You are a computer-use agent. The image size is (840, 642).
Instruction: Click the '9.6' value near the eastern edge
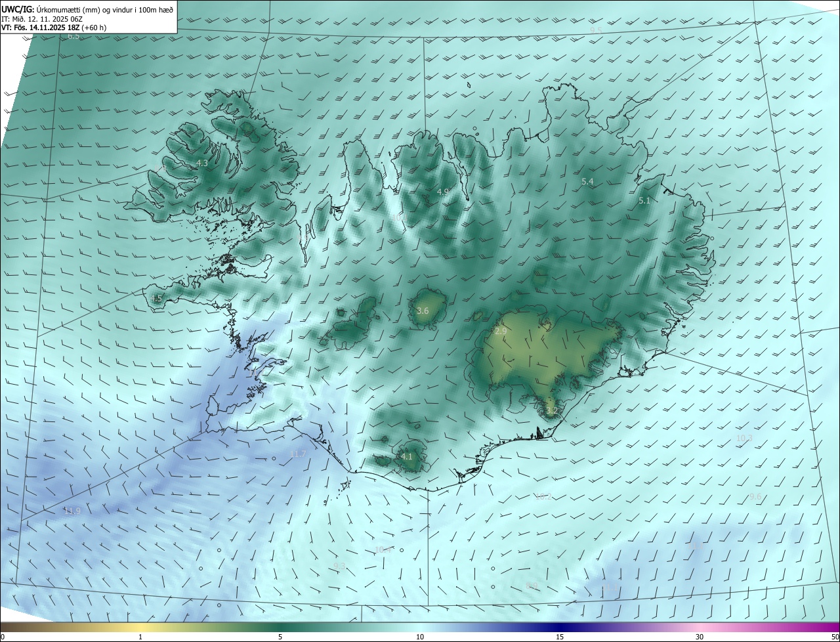coord(755,497)
